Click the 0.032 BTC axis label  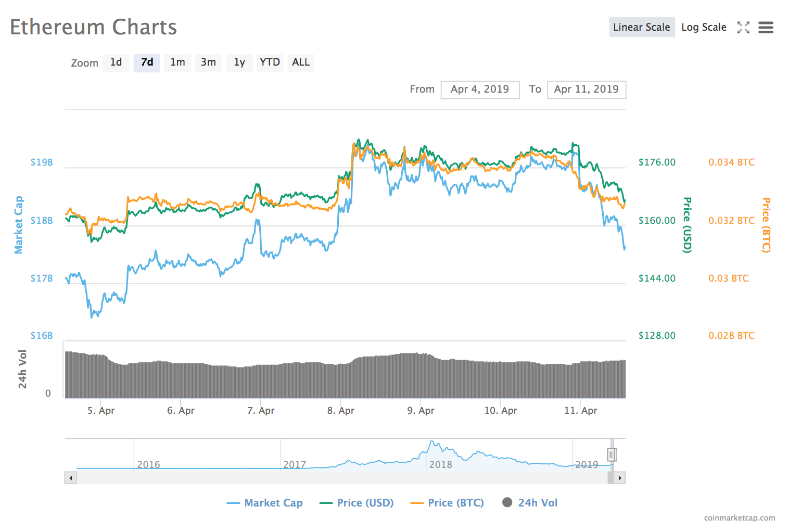point(731,221)
